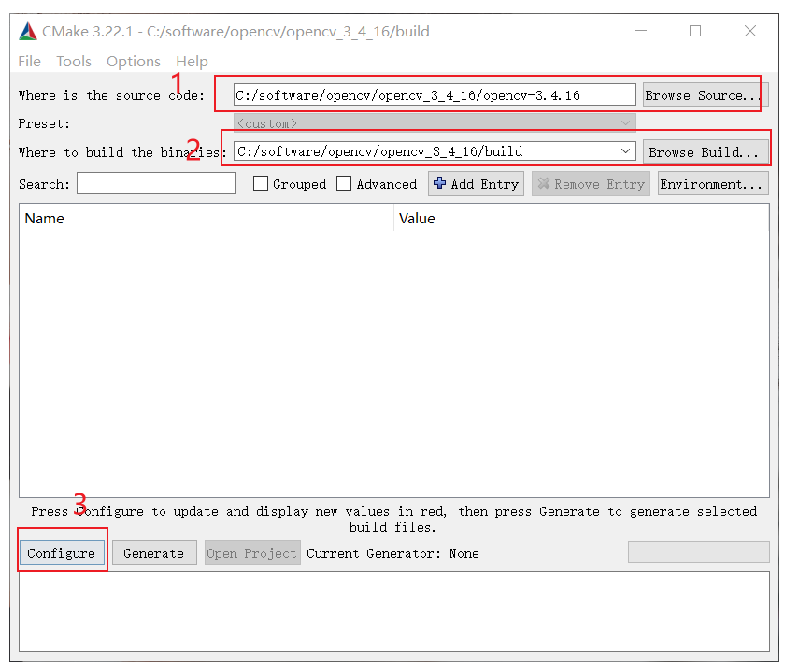
Task: Click the Remove Entry button
Action: [591, 184]
